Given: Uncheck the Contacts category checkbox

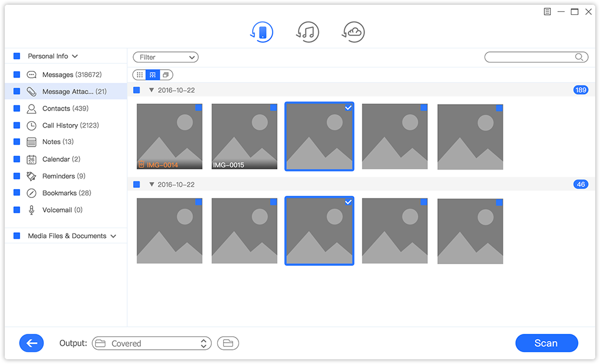Looking at the screenshot, I should [x=17, y=109].
